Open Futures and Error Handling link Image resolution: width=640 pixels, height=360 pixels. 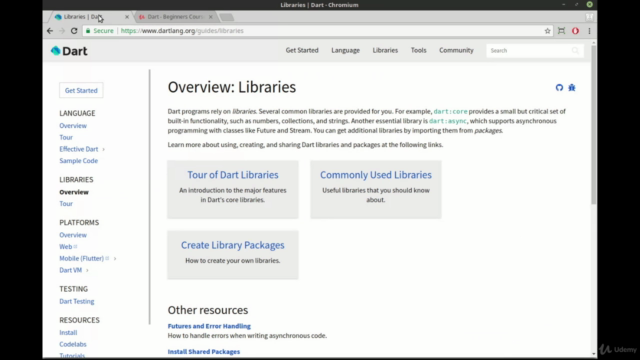coord(209,326)
